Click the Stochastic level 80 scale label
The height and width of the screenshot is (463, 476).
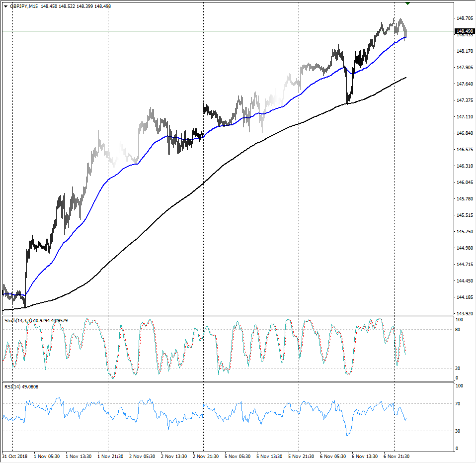pos(459,329)
